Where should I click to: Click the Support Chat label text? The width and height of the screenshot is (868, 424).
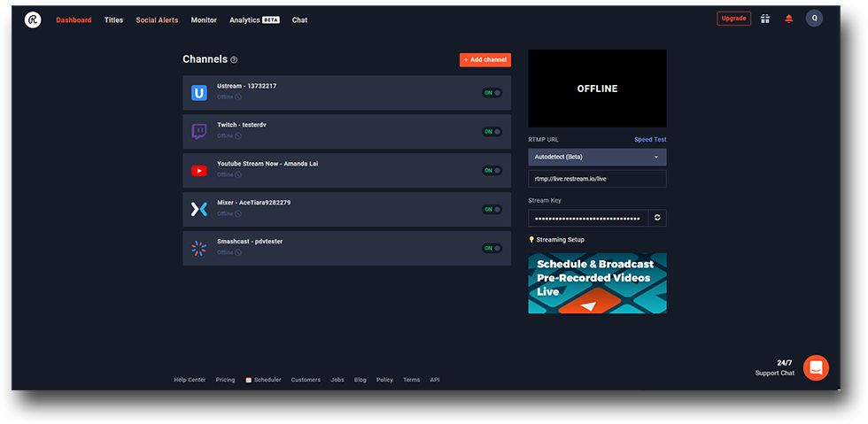point(774,373)
